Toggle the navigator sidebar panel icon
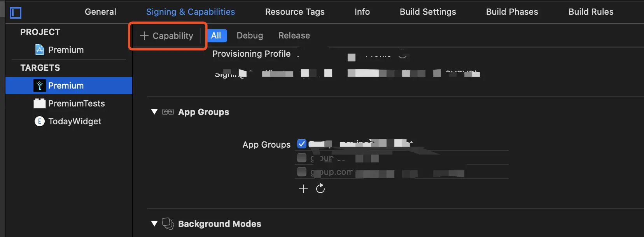The image size is (644, 237). pyautogui.click(x=16, y=13)
